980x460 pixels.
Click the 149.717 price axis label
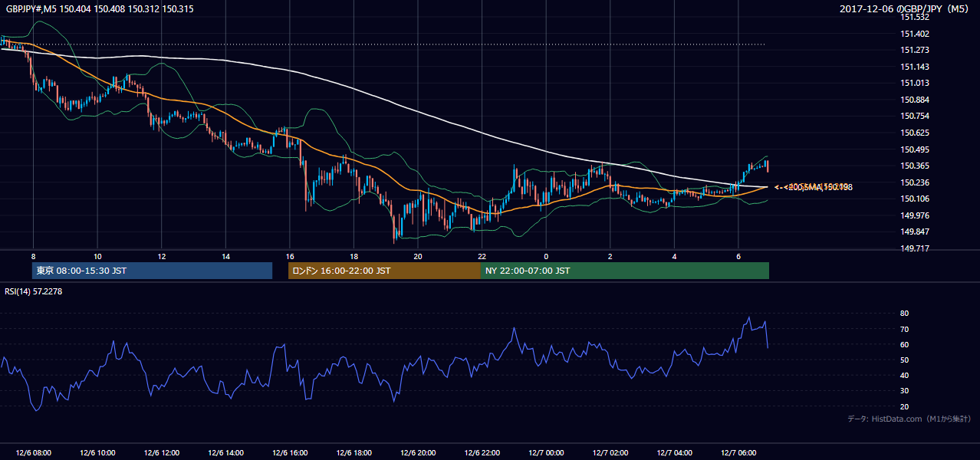pos(914,249)
